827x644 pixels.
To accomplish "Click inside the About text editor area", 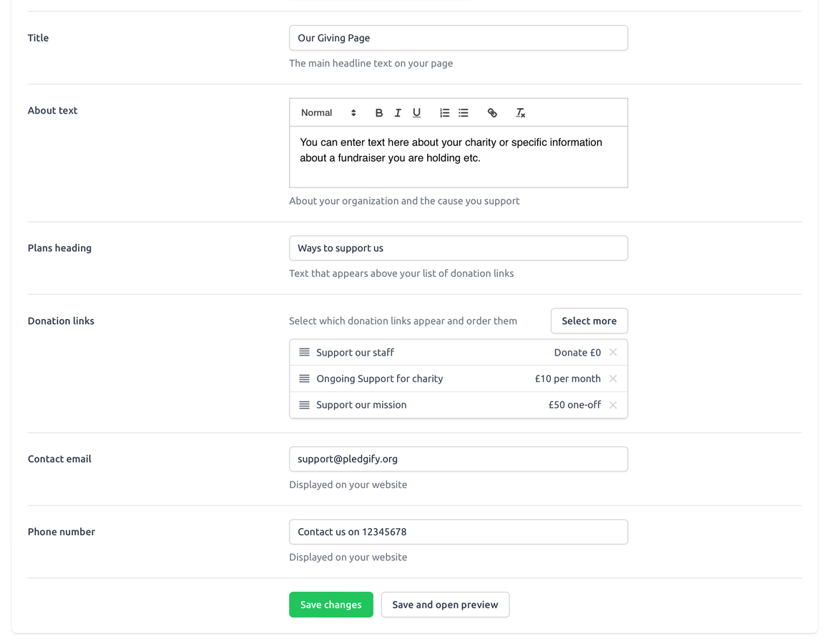I will click(458, 157).
